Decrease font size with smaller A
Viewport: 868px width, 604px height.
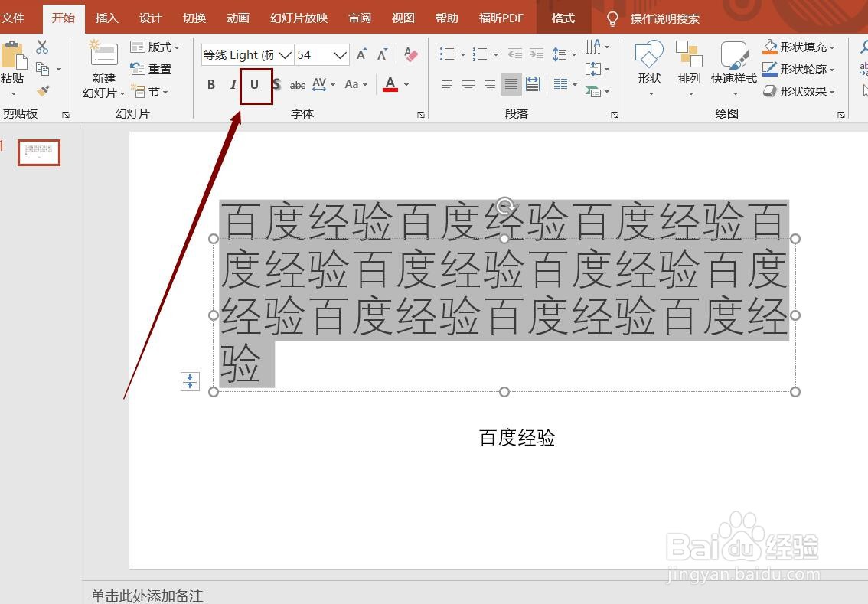[x=383, y=54]
